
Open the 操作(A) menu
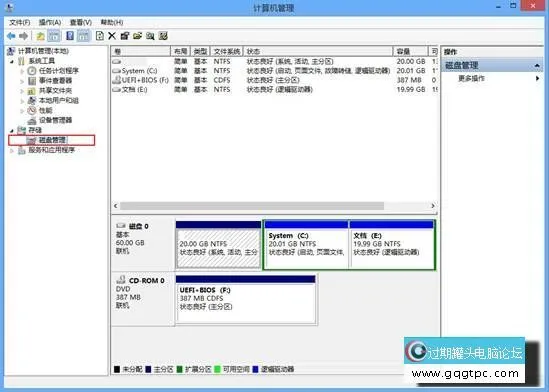pyautogui.click(x=50, y=22)
